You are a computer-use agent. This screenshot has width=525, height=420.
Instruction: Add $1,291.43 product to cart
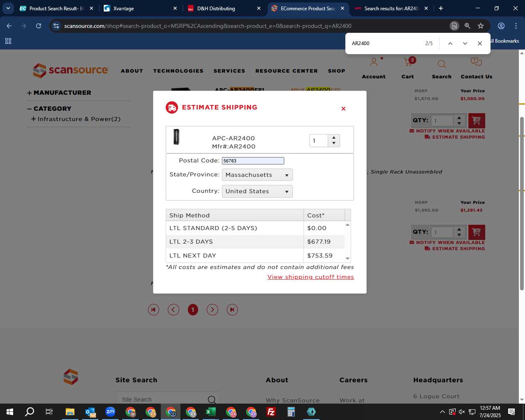pyautogui.click(x=477, y=232)
